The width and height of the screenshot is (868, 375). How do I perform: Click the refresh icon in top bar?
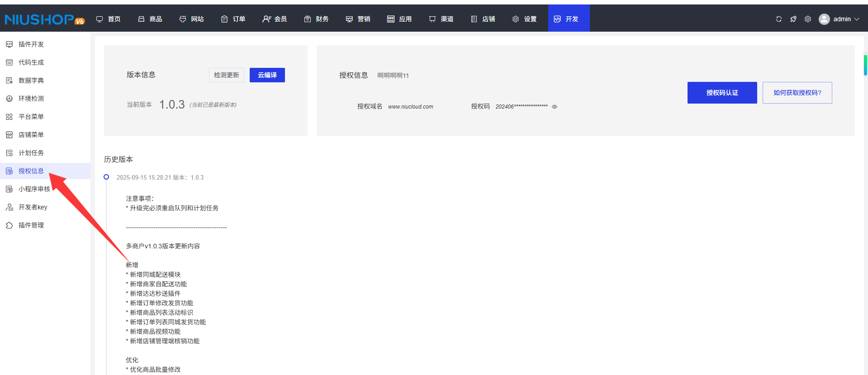778,19
